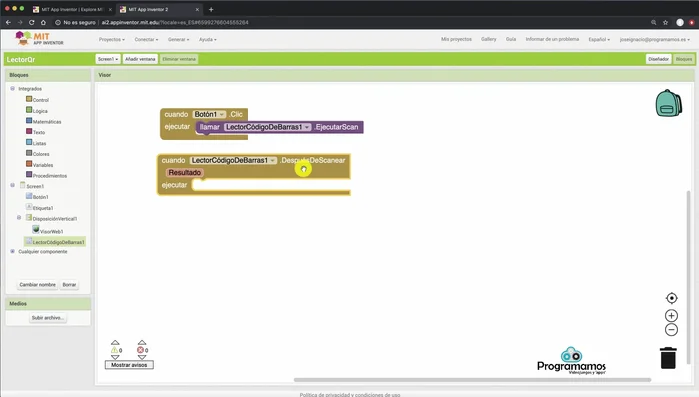
Task: Click the Cambiar nombre button
Action: pyautogui.click(x=37, y=284)
